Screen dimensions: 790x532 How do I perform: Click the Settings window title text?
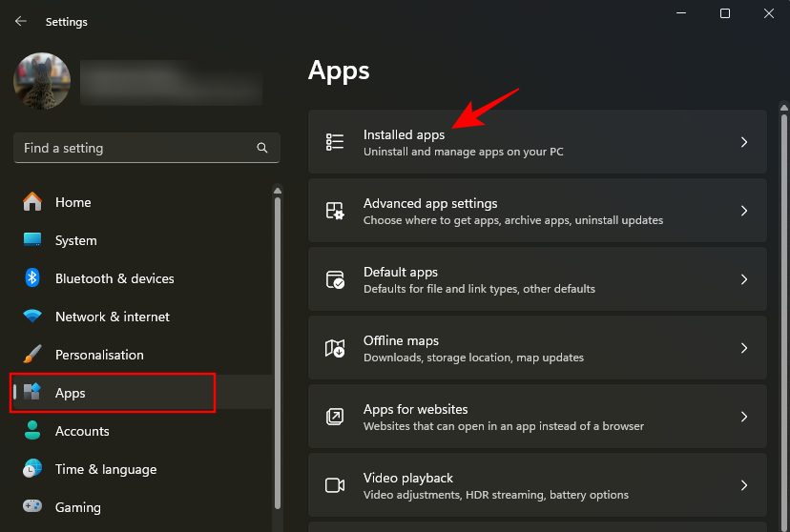pos(67,22)
